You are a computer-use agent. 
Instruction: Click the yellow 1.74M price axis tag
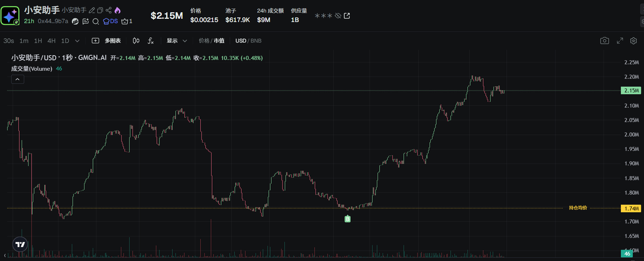[x=631, y=208]
